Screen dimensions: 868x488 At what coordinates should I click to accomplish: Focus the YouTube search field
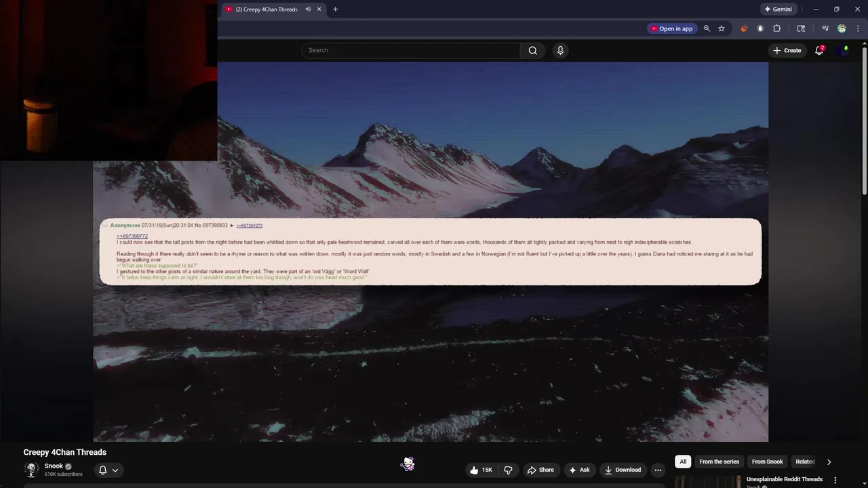click(x=411, y=50)
